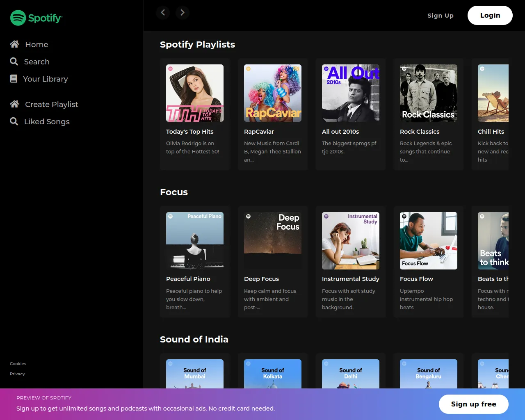
Task: Click the Spotify Playlists section heading
Action: click(x=197, y=44)
